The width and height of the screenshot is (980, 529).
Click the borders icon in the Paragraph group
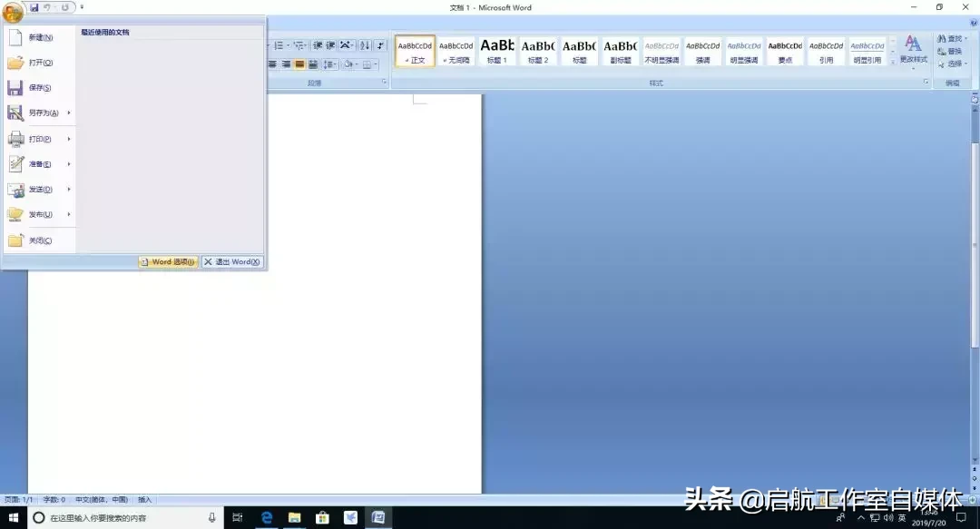pyautogui.click(x=367, y=64)
